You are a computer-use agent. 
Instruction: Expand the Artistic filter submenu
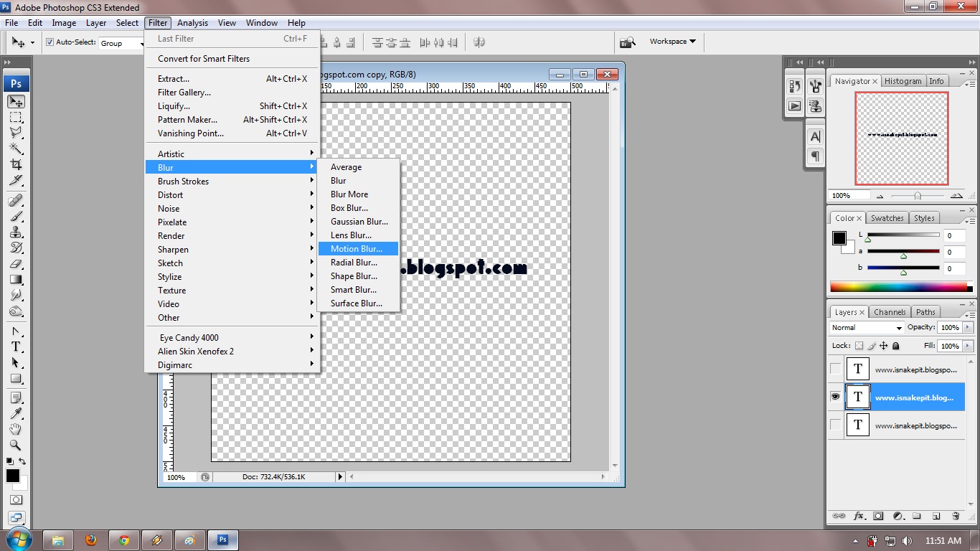point(232,154)
